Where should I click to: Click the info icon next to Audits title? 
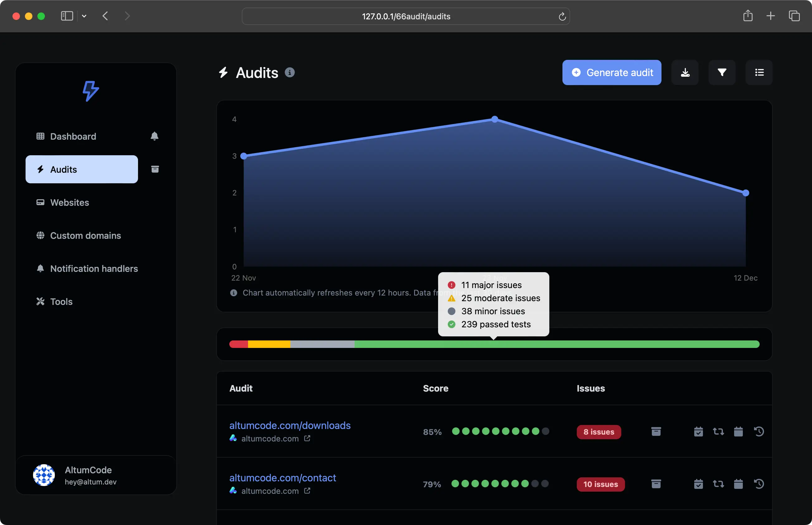[x=290, y=73]
